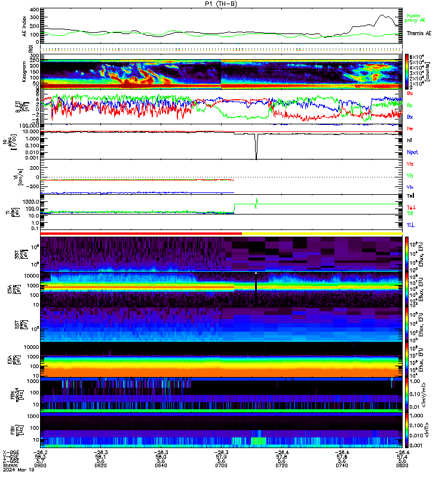Viewport: 448px width, 478px height.
Task: Click the red Ne legend label
Action: coord(410,128)
